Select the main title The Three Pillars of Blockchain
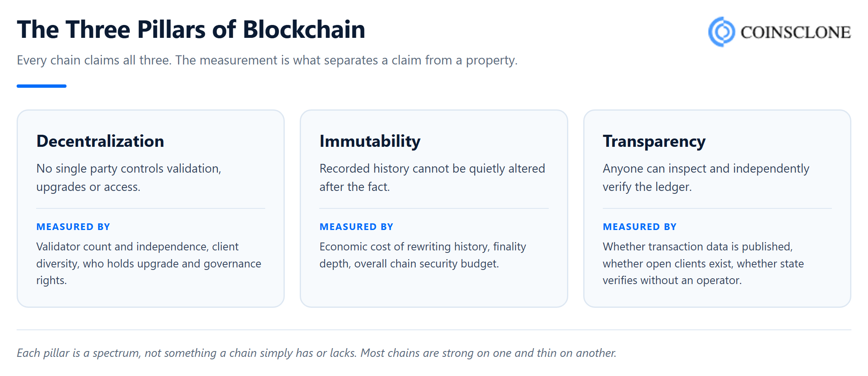The image size is (868, 376). 191,30
